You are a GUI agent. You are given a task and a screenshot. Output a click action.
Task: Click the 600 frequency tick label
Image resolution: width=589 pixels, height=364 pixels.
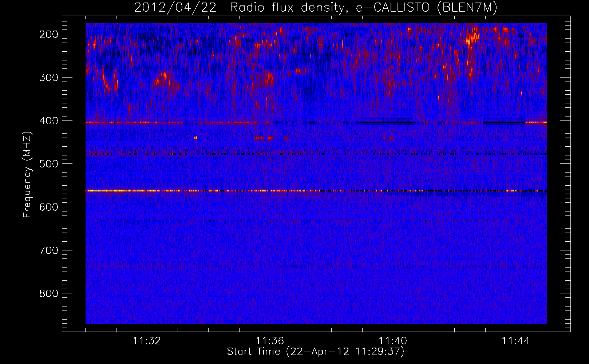[x=49, y=207]
